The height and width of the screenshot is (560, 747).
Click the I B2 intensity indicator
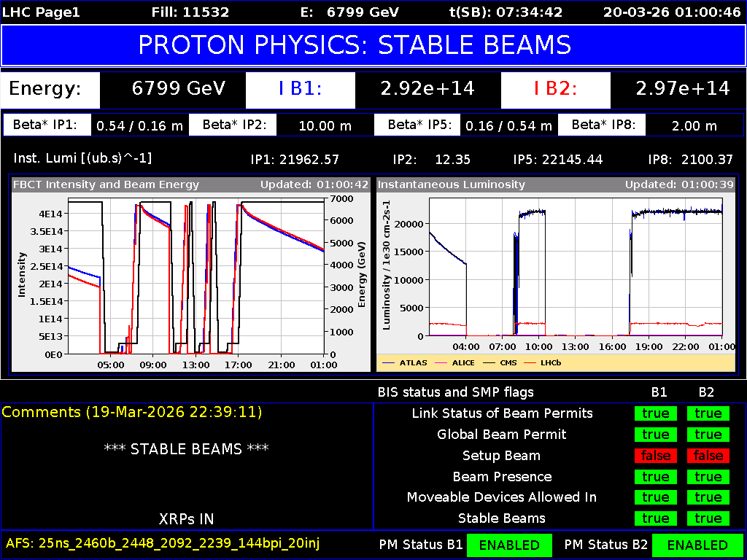(555, 90)
